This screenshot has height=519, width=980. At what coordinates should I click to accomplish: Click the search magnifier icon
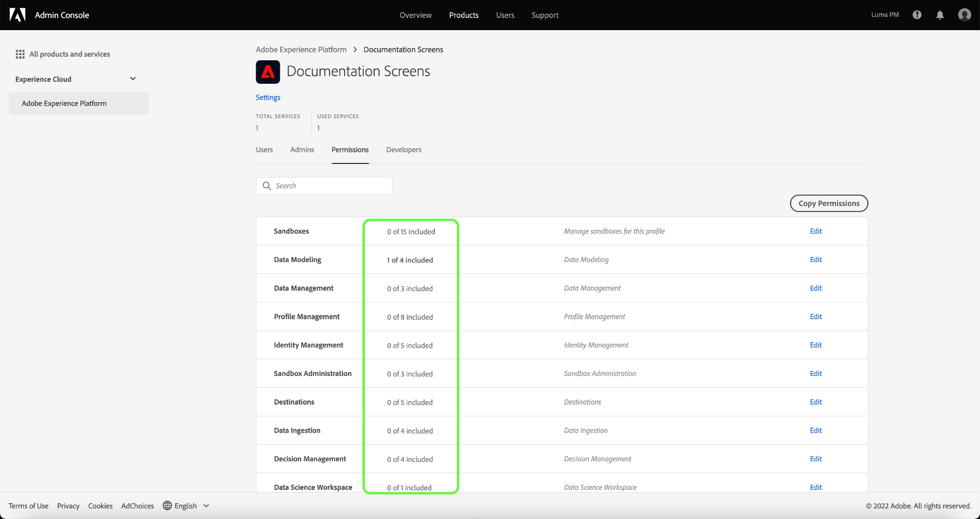[266, 186]
